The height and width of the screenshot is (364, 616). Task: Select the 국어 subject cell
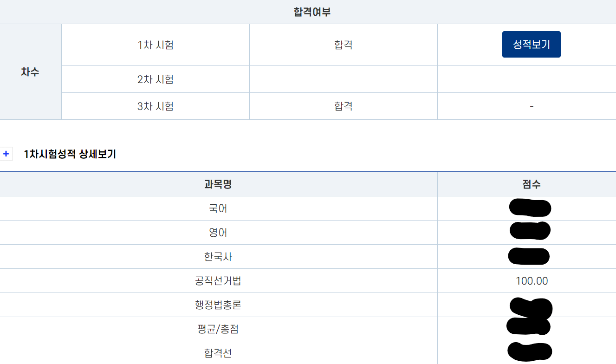tap(218, 208)
